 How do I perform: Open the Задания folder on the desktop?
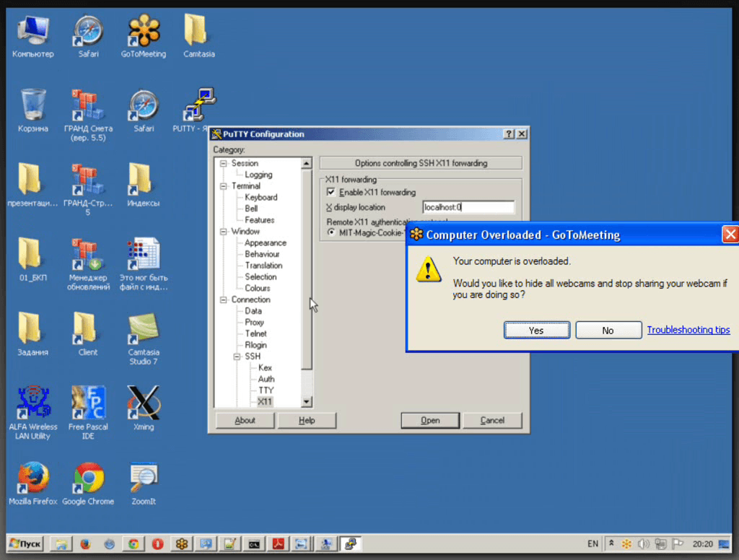tap(33, 335)
